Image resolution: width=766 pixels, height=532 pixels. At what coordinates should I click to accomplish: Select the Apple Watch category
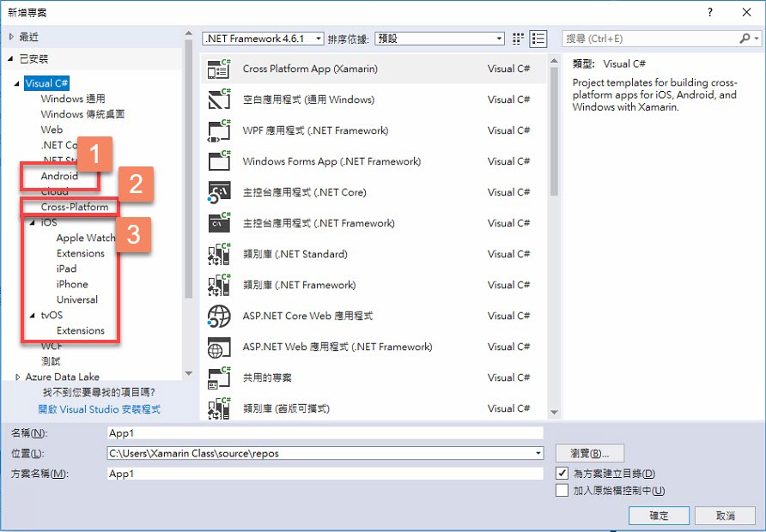point(86,239)
